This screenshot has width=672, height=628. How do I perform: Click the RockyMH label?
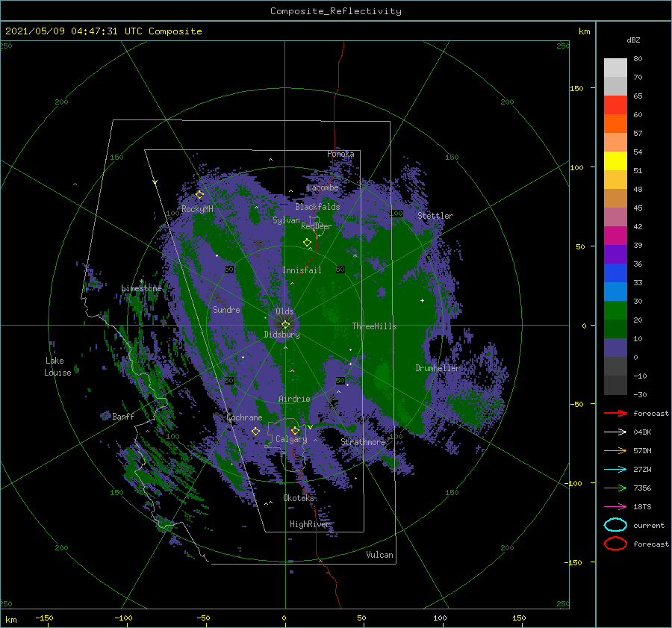197,209
